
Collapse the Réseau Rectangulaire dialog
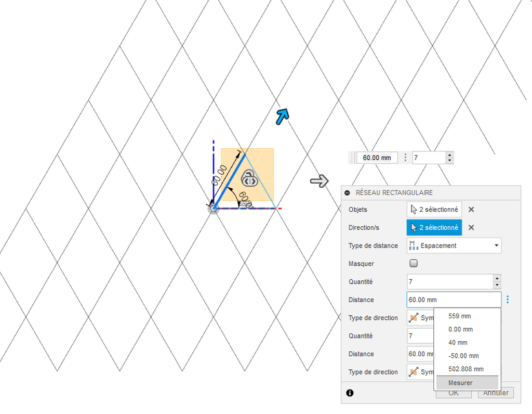(347, 192)
